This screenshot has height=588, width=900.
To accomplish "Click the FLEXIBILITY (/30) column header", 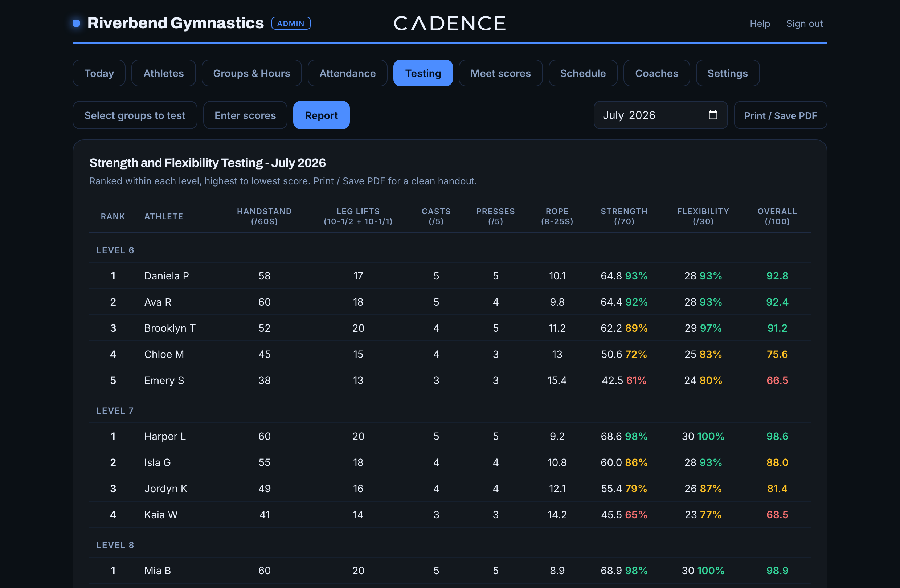I will tap(703, 216).
